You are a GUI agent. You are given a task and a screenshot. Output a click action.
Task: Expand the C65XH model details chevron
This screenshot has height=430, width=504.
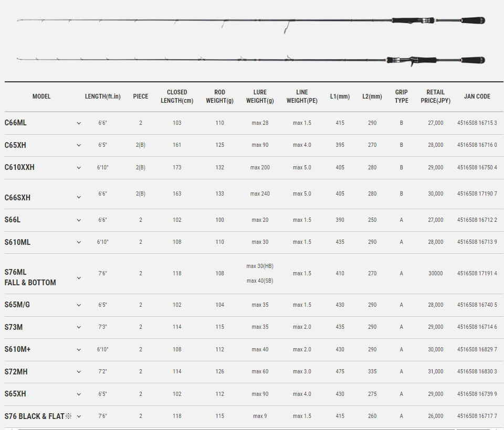79,145
